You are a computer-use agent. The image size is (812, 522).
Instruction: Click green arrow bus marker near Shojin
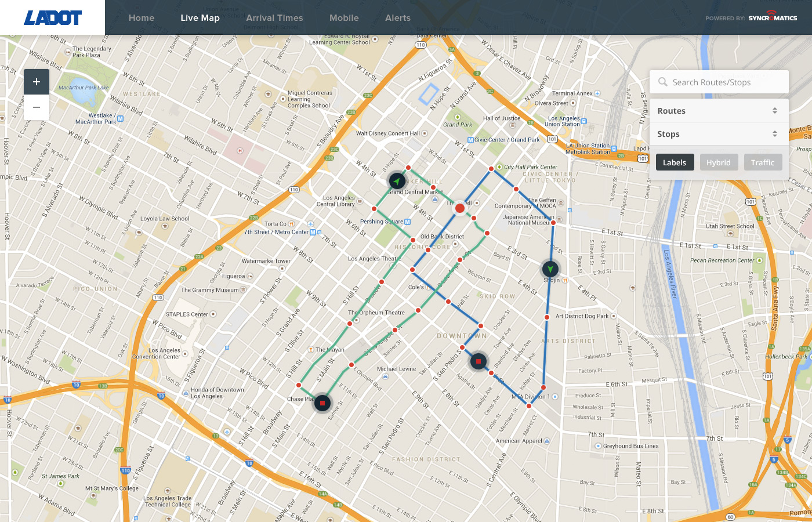(550, 269)
